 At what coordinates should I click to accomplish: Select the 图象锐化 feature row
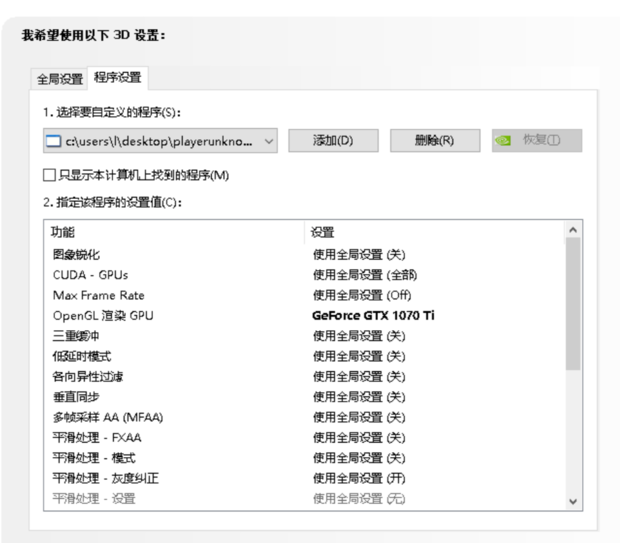tap(304, 254)
